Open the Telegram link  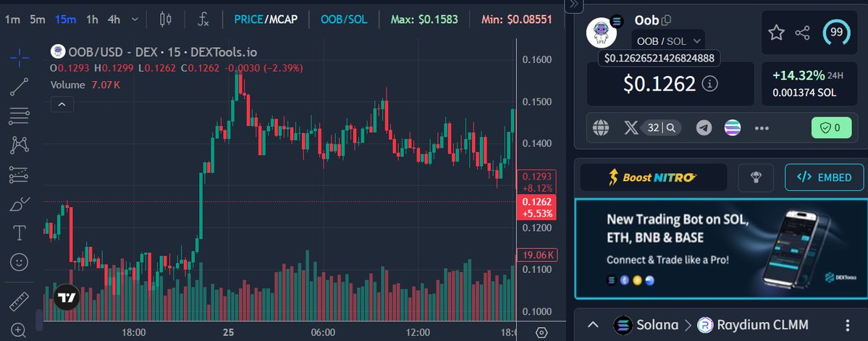click(x=704, y=128)
